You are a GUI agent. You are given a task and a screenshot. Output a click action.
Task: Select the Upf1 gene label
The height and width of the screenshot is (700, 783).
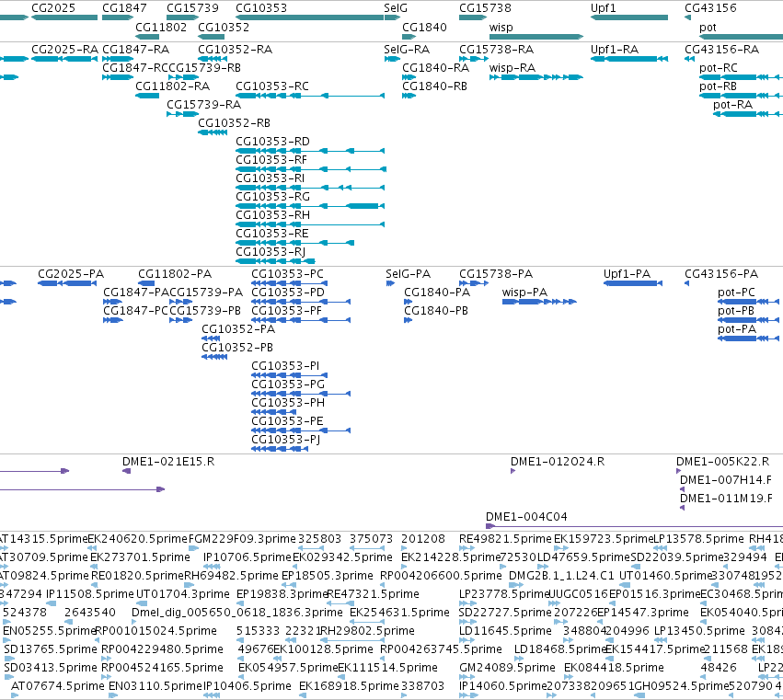tap(604, 8)
